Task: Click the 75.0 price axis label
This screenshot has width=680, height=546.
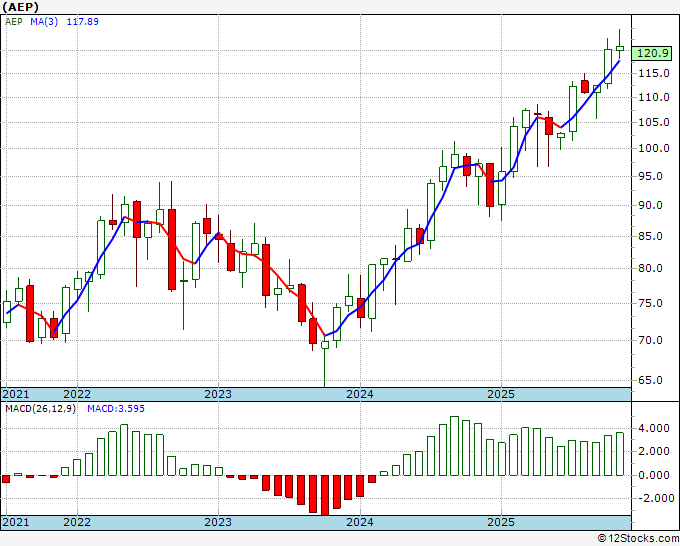Action: point(651,303)
